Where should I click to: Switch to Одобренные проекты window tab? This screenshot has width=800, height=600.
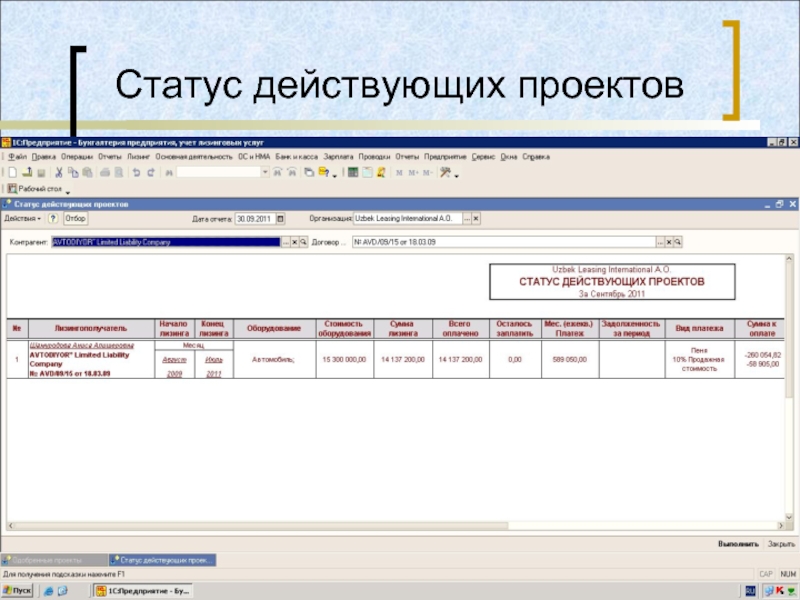[54, 560]
